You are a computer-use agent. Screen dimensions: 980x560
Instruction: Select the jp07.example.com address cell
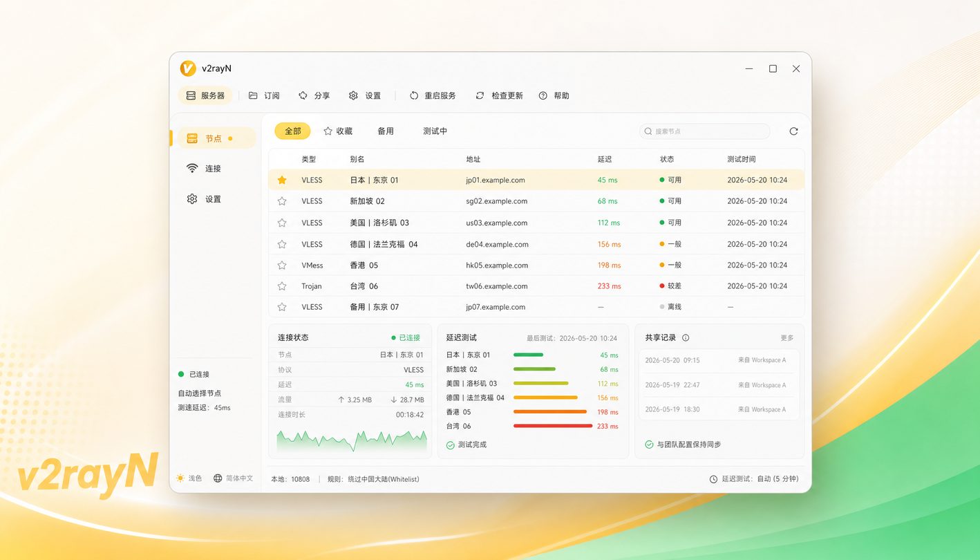pos(496,307)
